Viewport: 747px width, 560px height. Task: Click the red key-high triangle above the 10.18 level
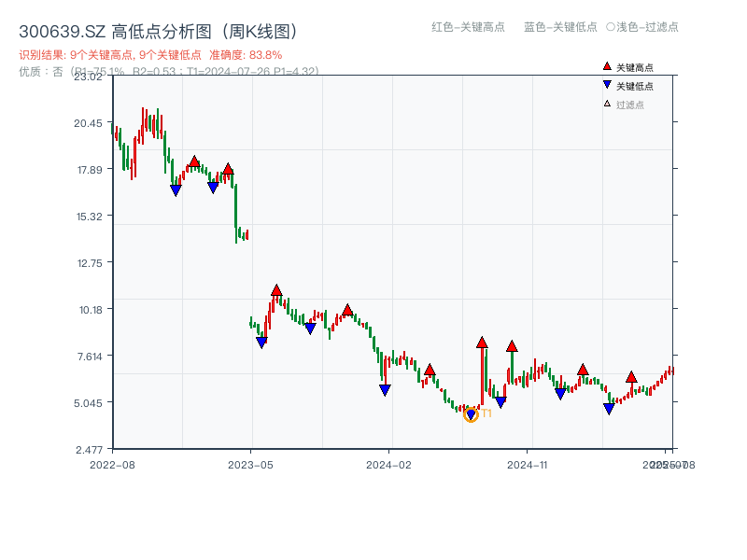276,291
